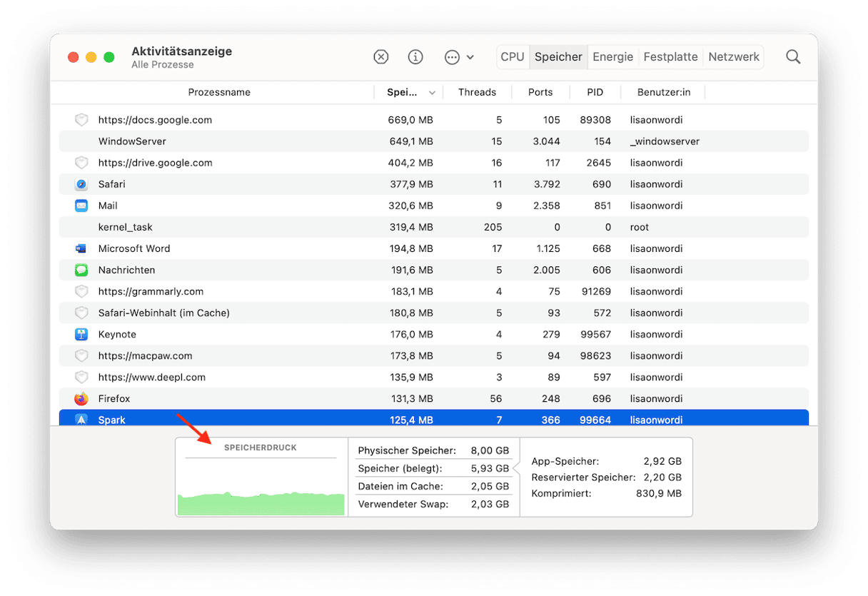Click the shield icon for drive.google.com
The height and width of the screenshot is (596, 868).
click(x=81, y=163)
